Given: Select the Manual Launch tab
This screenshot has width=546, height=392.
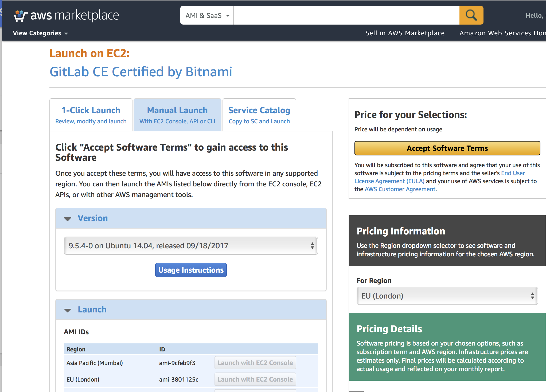Looking at the screenshot, I should 177,115.
